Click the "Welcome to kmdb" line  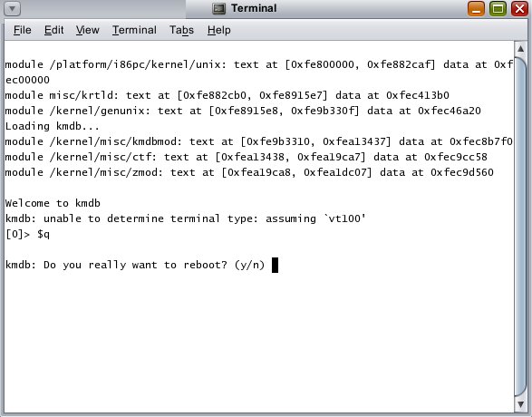tap(53, 203)
